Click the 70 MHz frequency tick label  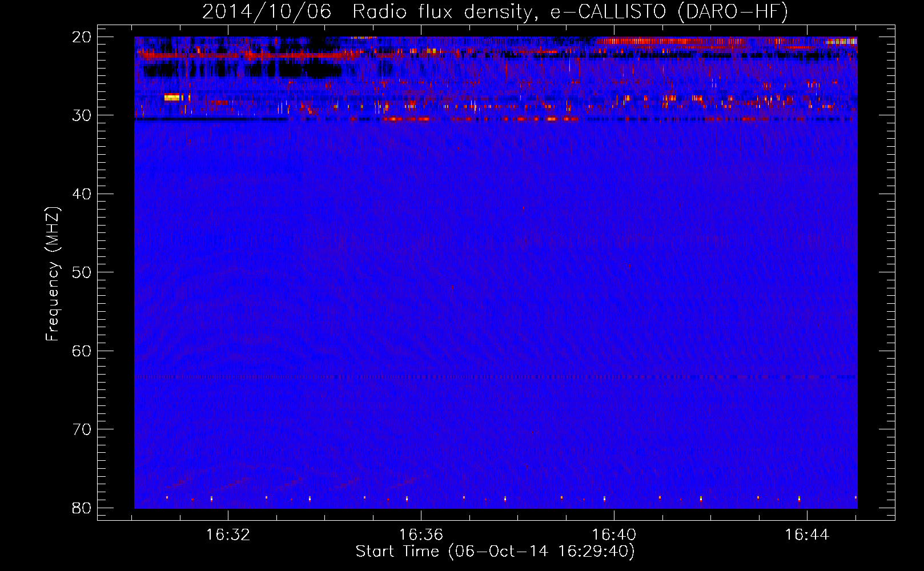tap(82, 429)
